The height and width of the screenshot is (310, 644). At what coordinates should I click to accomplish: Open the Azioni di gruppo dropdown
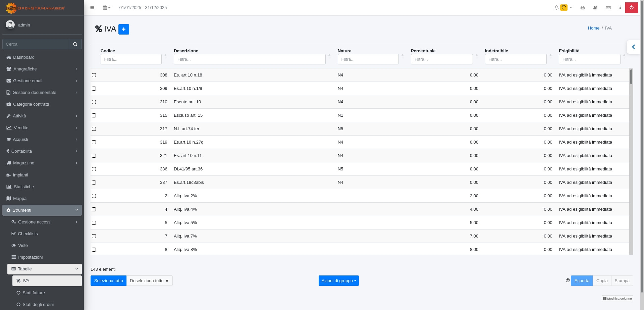point(338,281)
